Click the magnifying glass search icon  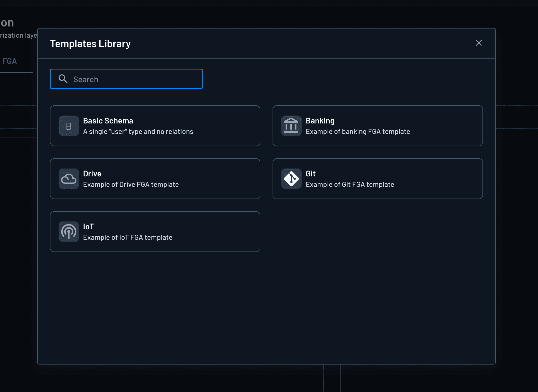(x=63, y=79)
